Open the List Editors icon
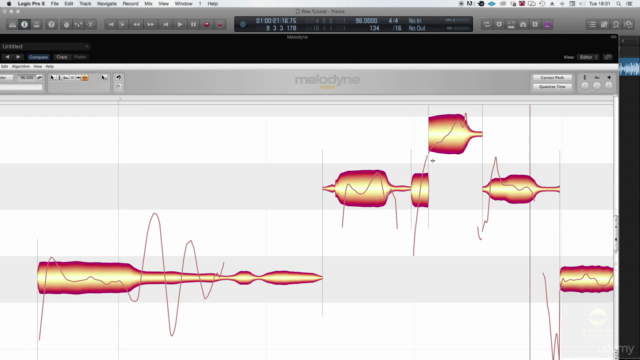 (x=592, y=24)
